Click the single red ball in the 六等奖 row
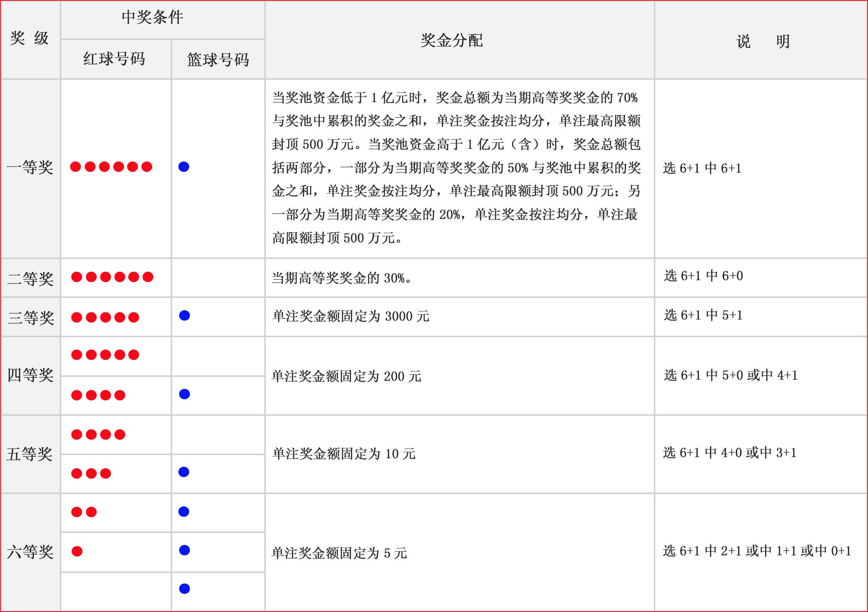Viewport: 868px width, 612px height. [77, 551]
